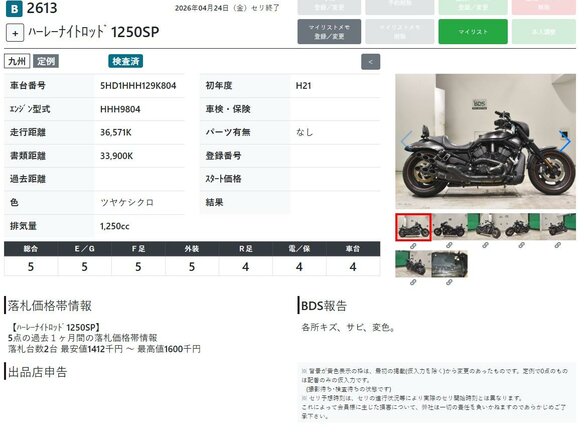Click the date 2026年04月24日 (金) セリ終了
This screenshot has width=584, height=438.
click(x=227, y=8)
